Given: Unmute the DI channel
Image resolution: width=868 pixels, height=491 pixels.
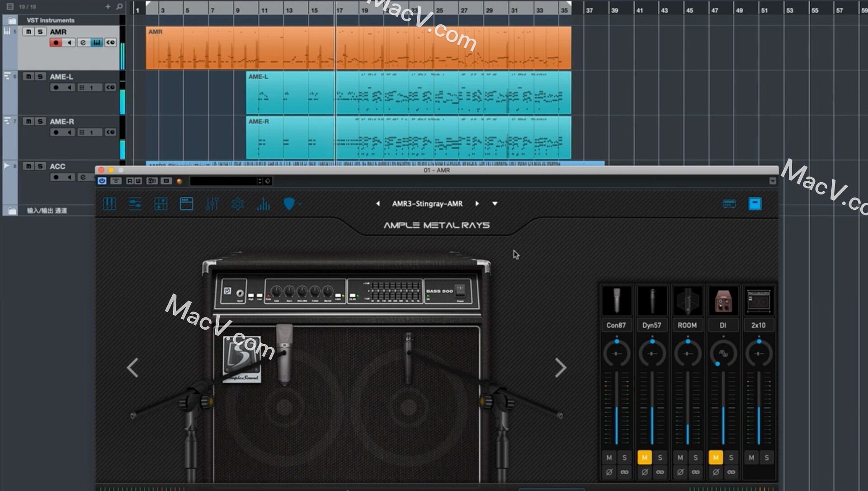Looking at the screenshot, I should point(716,458).
